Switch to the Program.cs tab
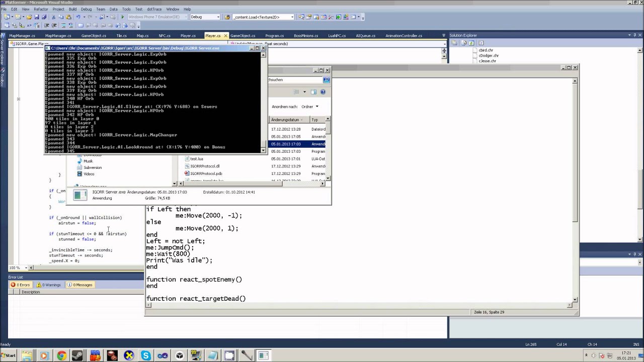The height and width of the screenshot is (362, 644). (x=275, y=36)
